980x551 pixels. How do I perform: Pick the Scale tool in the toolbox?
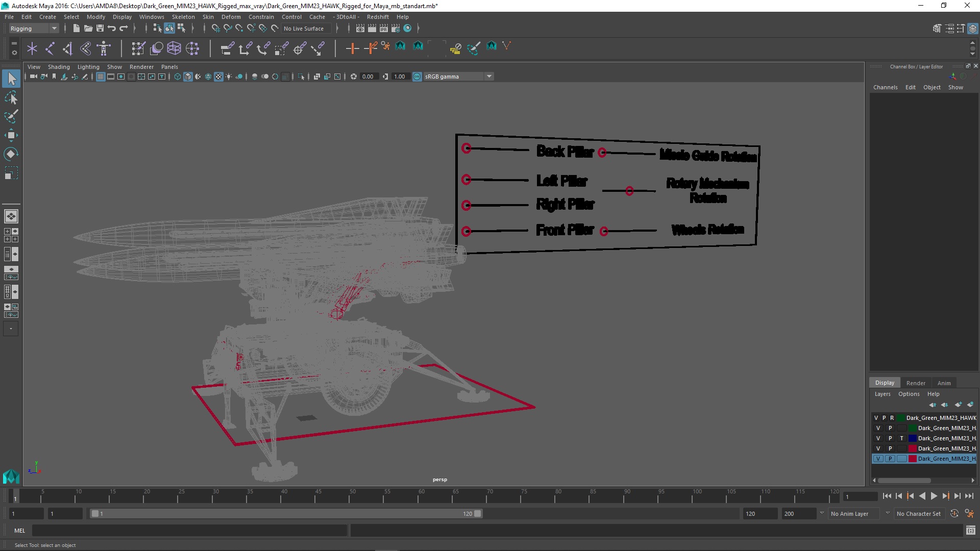(x=11, y=173)
